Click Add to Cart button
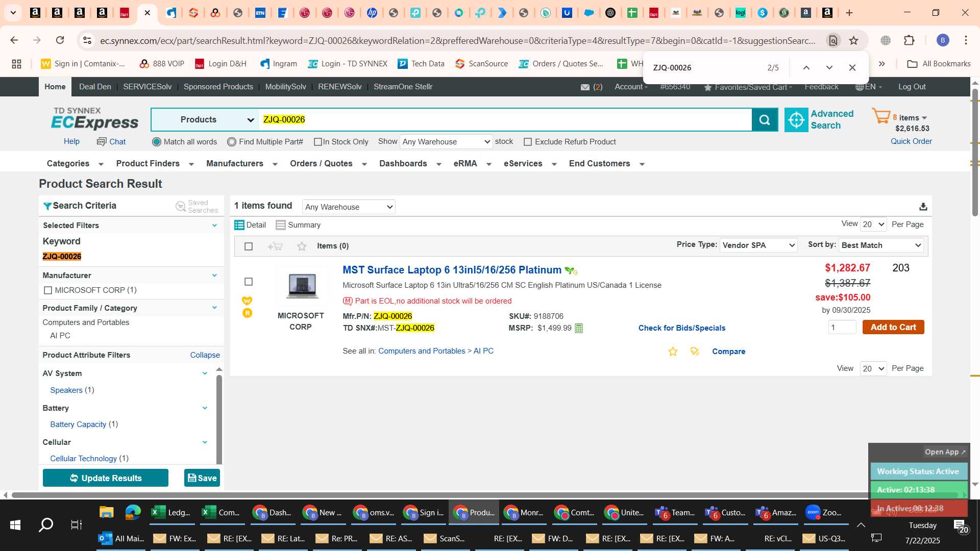The image size is (980, 551). click(x=893, y=327)
